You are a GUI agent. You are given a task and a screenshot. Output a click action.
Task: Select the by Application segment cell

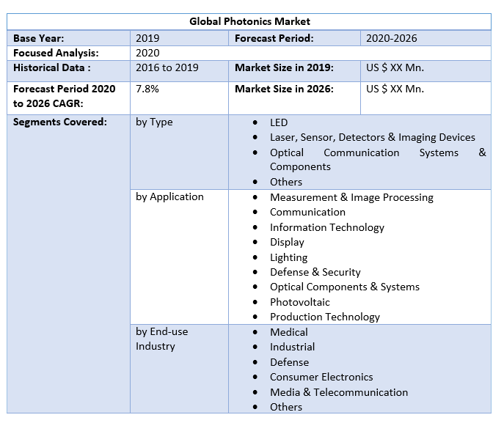169,196
